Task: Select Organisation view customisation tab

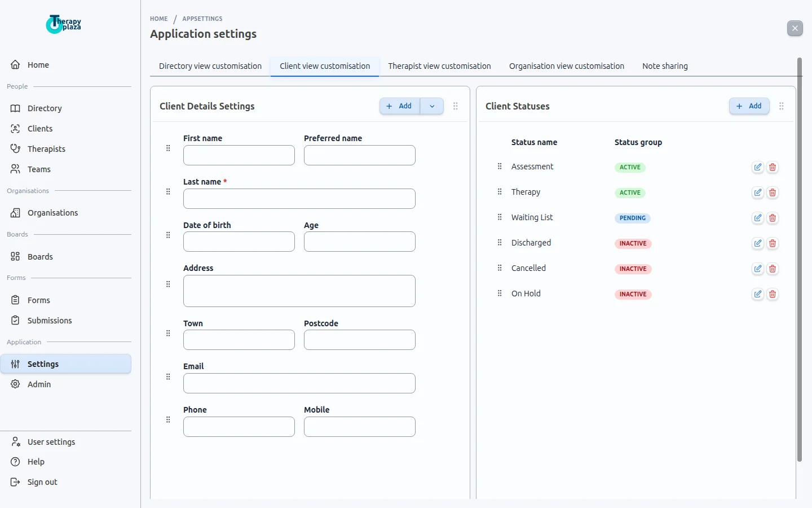Action: pos(567,66)
